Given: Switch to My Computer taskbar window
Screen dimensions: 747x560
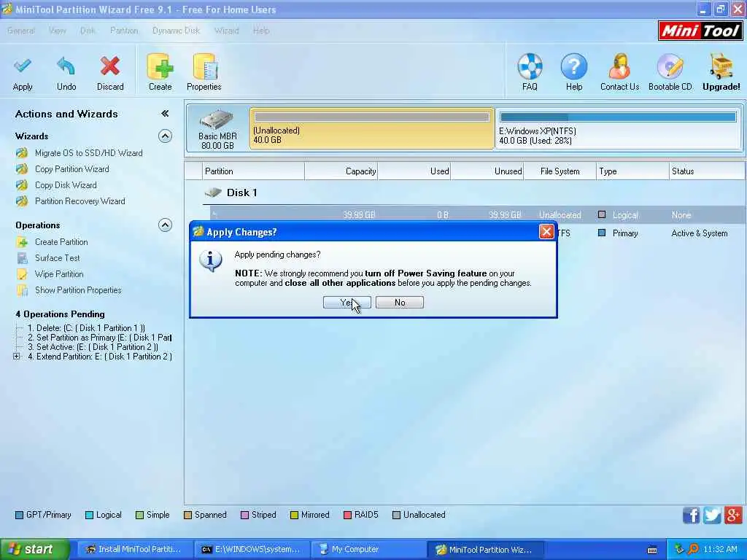Looking at the screenshot, I should 368,550.
